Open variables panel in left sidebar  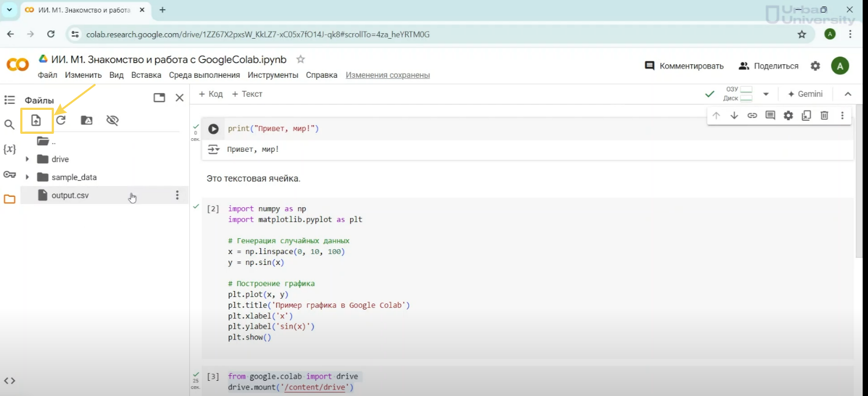coord(9,149)
